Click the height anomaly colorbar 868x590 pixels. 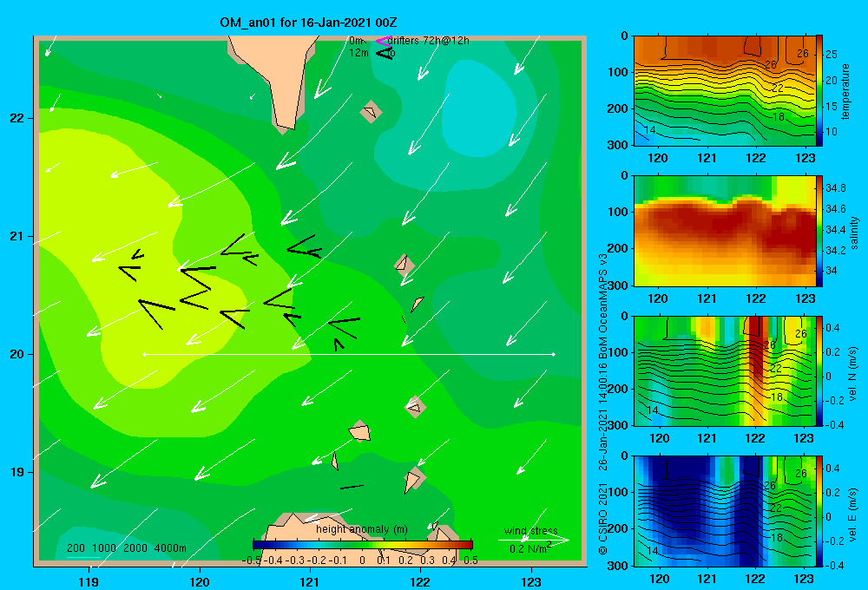363,545
